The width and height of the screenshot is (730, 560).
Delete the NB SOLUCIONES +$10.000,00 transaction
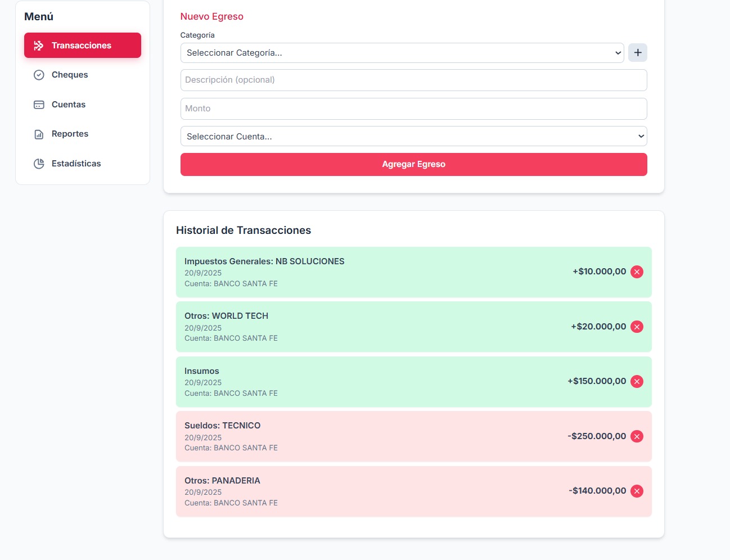(x=637, y=272)
